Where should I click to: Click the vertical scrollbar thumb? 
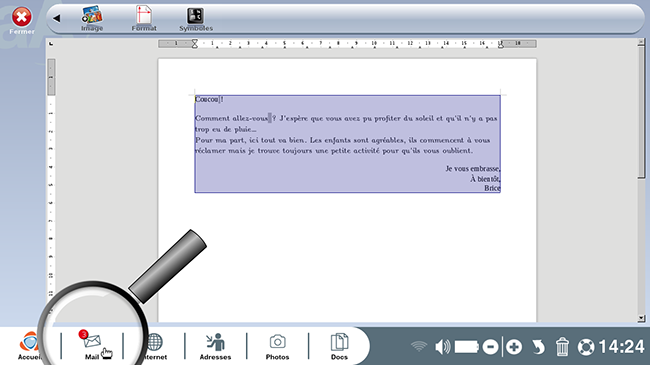coord(641,112)
